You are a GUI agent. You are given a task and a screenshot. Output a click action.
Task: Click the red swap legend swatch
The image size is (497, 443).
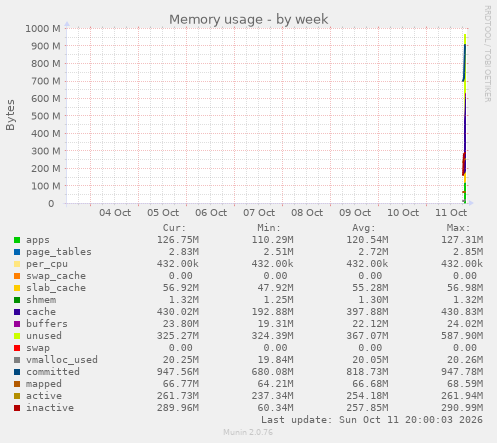(x=17, y=348)
